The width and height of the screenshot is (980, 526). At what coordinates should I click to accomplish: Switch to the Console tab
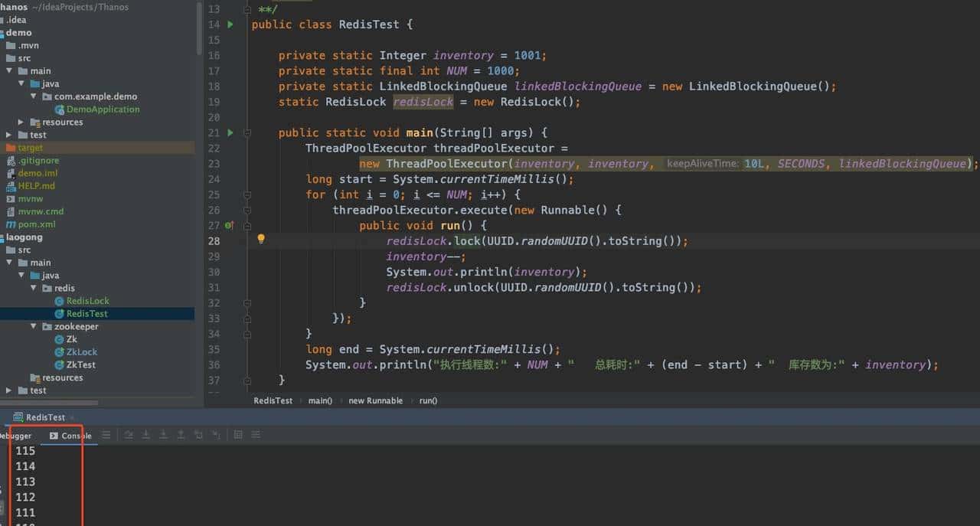coord(70,436)
